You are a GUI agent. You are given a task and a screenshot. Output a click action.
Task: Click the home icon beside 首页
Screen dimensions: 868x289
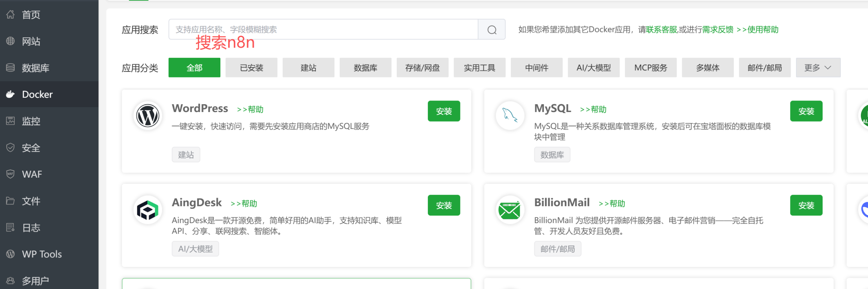(x=11, y=14)
